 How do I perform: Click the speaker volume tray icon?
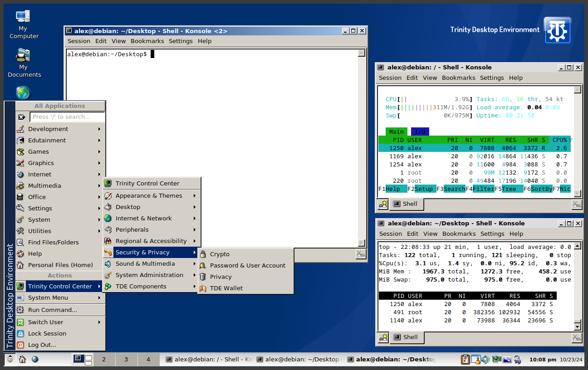pyautogui.click(x=485, y=360)
